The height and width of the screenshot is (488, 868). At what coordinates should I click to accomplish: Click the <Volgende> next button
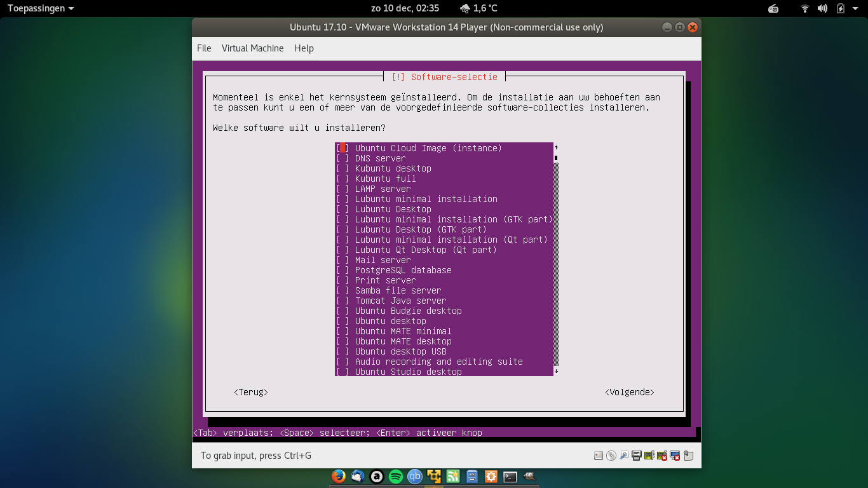point(630,392)
